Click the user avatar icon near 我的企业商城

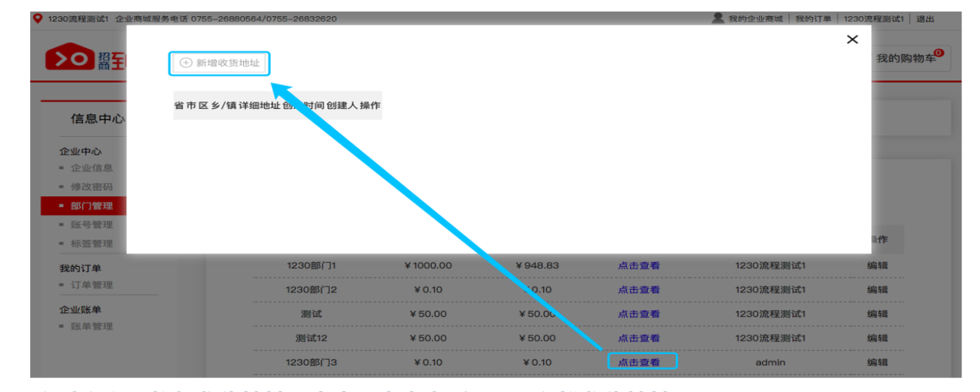(718, 18)
